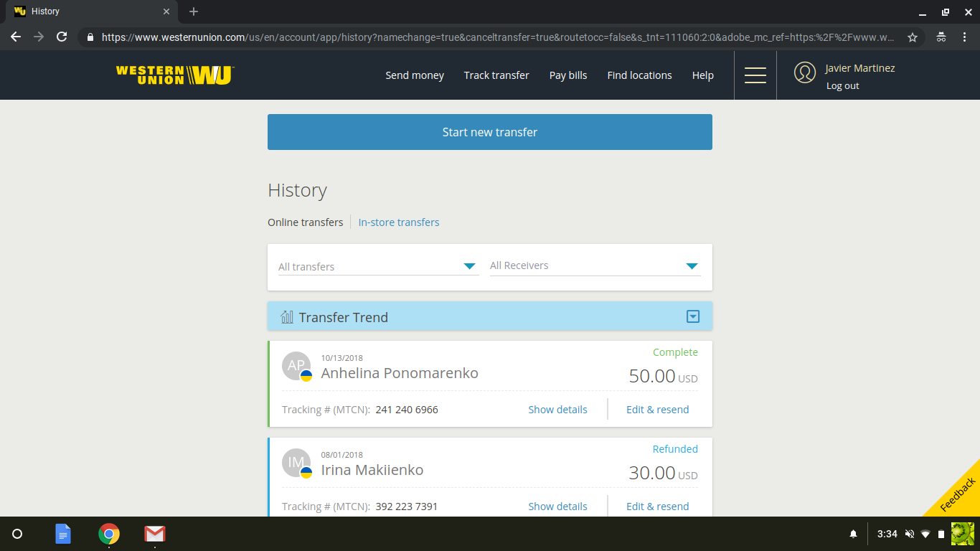
Task: Show details for Anhelina Ponomarenko transfer
Action: click(x=557, y=410)
